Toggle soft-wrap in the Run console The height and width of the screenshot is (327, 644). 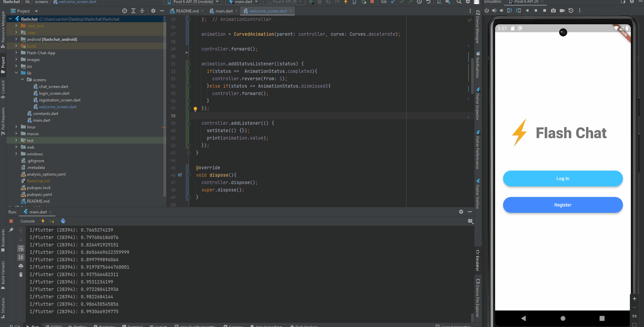click(x=21, y=248)
